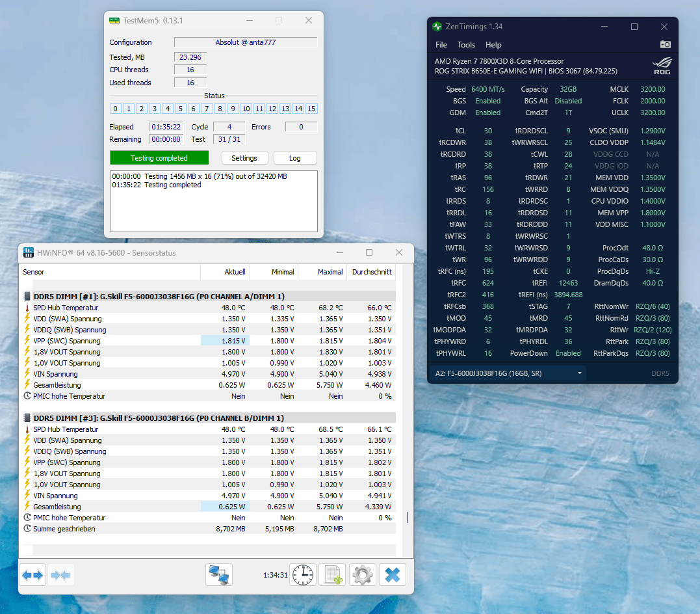Click the TestMem5 Log button

(x=294, y=158)
